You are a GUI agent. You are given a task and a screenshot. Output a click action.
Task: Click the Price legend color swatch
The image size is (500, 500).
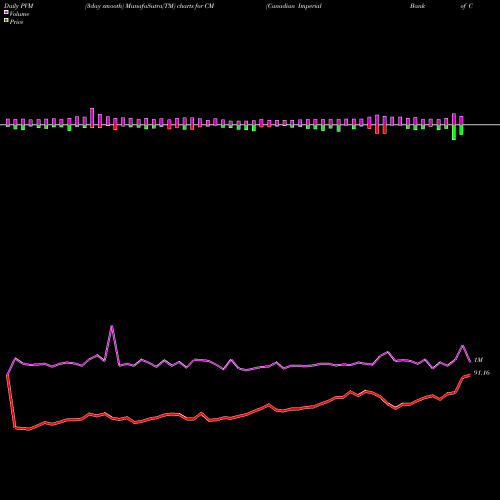tap(6, 20)
